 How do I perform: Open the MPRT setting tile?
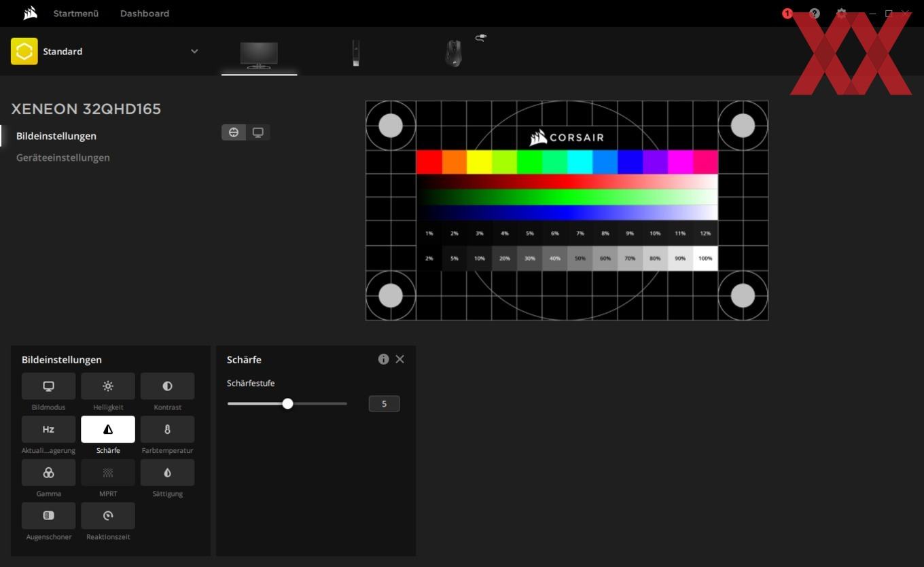(x=108, y=473)
